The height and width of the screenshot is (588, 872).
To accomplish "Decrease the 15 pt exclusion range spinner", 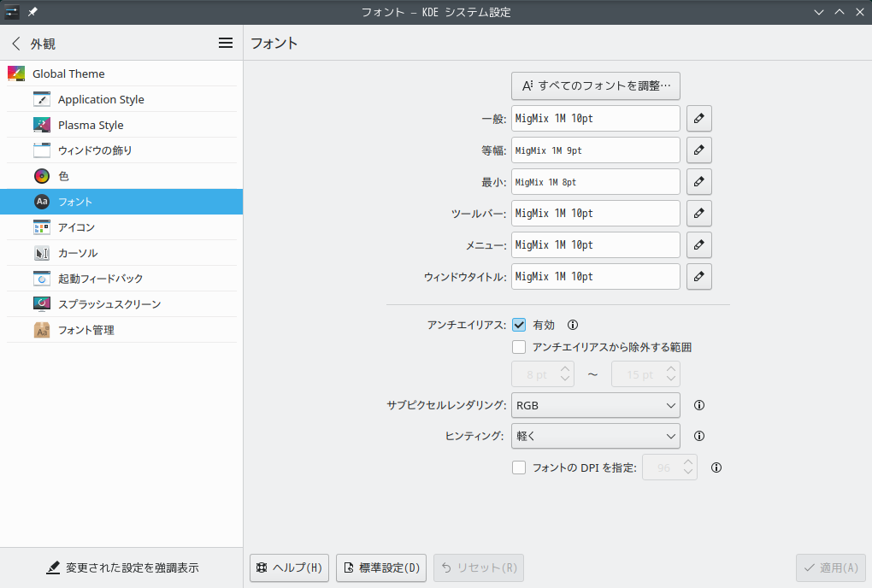I will pyautogui.click(x=671, y=379).
